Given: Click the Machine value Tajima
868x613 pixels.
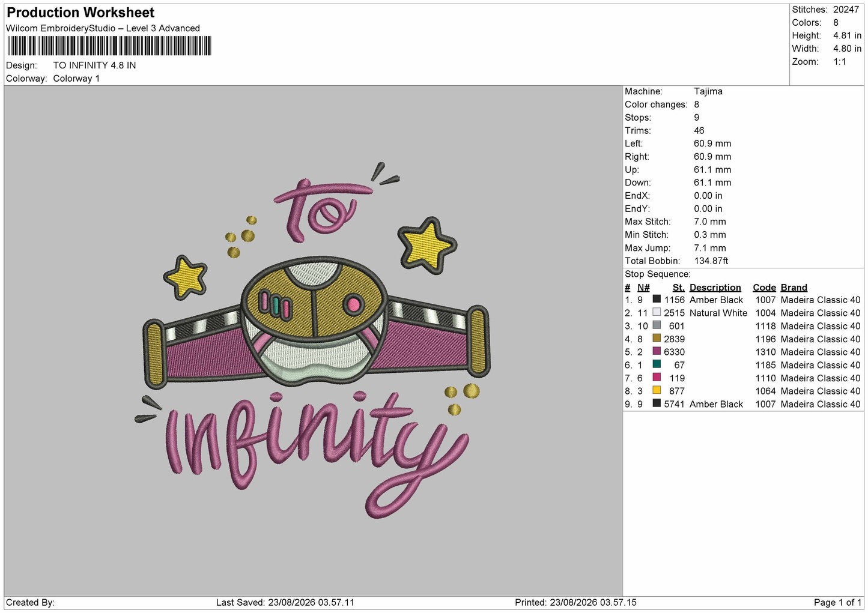Looking at the screenshot, I should pyautogui.click(x=708, y=91).
